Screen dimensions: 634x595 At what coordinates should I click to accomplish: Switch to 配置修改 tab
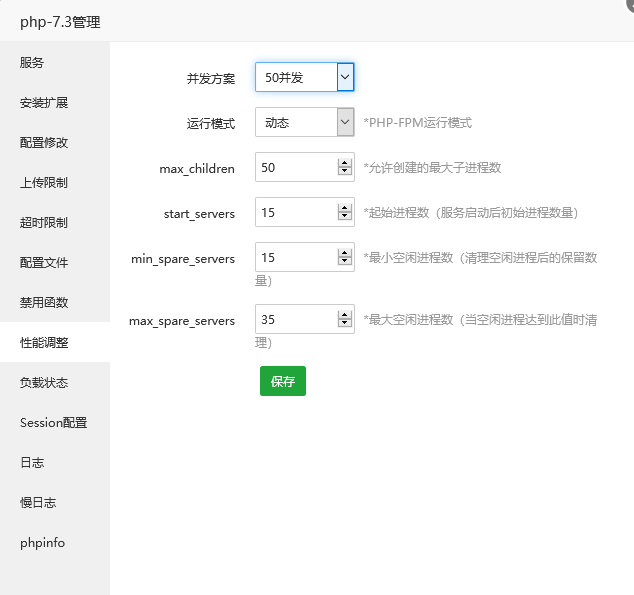coord(55,143)
